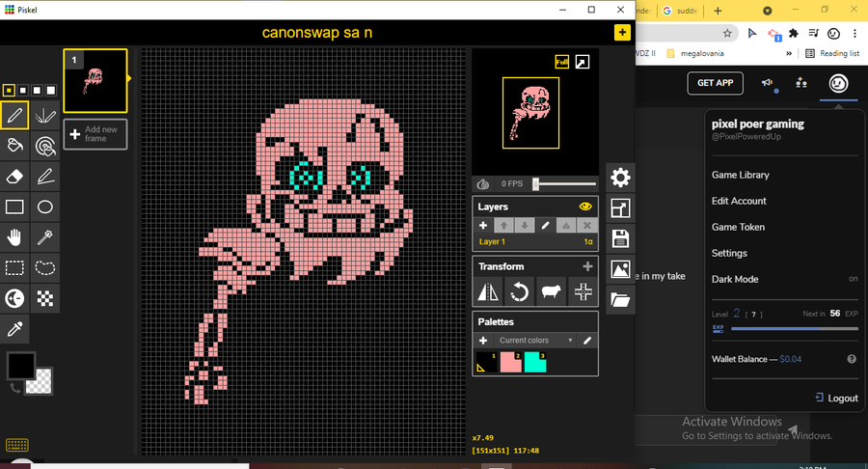
Task: Open Chrome tab search dropdown arrow
Action: pyautogui.click(x=768, y=11)
